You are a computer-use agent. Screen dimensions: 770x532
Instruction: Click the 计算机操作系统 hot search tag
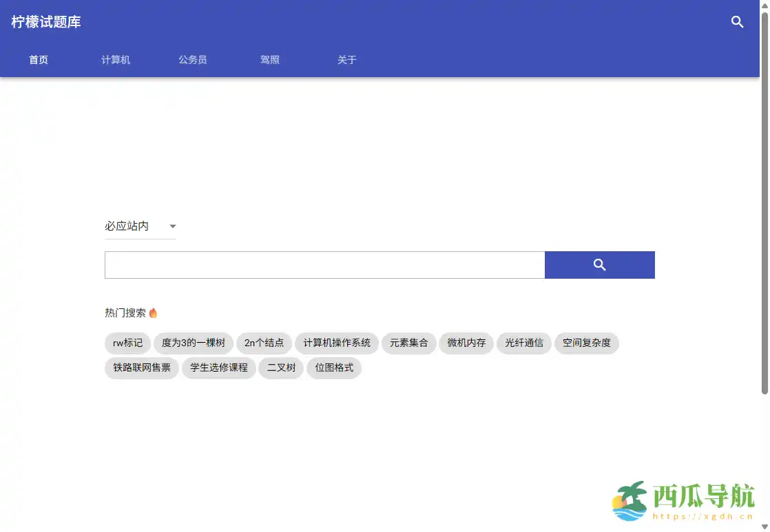tap(337, 343)
